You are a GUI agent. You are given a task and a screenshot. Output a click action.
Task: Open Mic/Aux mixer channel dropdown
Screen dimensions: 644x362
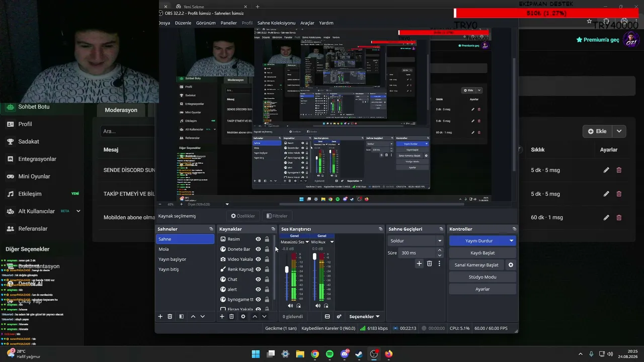click(332, 242)
